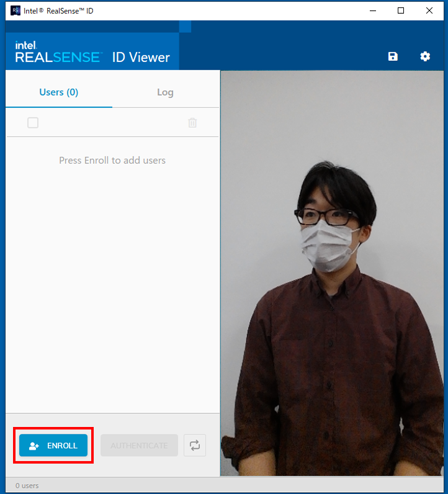This screenshot has width=448, height=494.
Task: Click the "0 users" status bar text
Action: point(27,485)
